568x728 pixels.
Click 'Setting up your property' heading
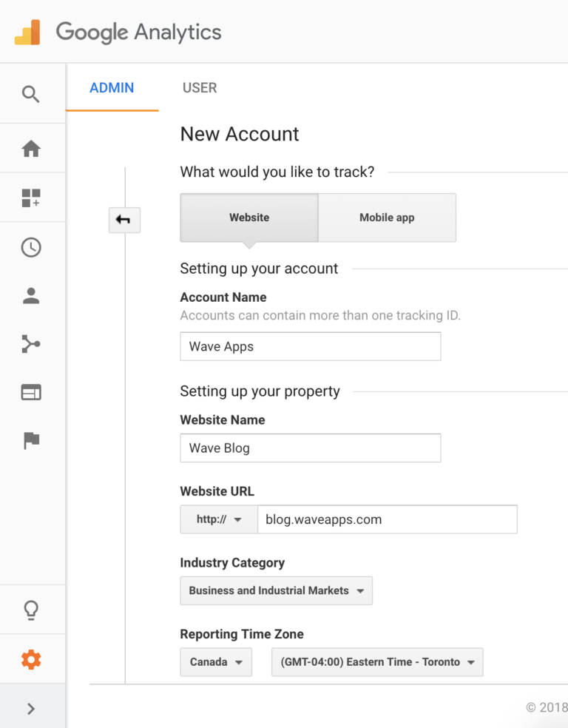[x=260, y=391]
